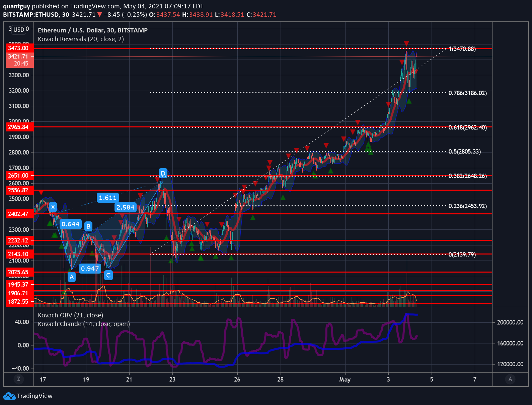Click the Fibonacci 0(2139.79) level label
Viewport: 532px width, 405px height.
(x=462, y=255)
